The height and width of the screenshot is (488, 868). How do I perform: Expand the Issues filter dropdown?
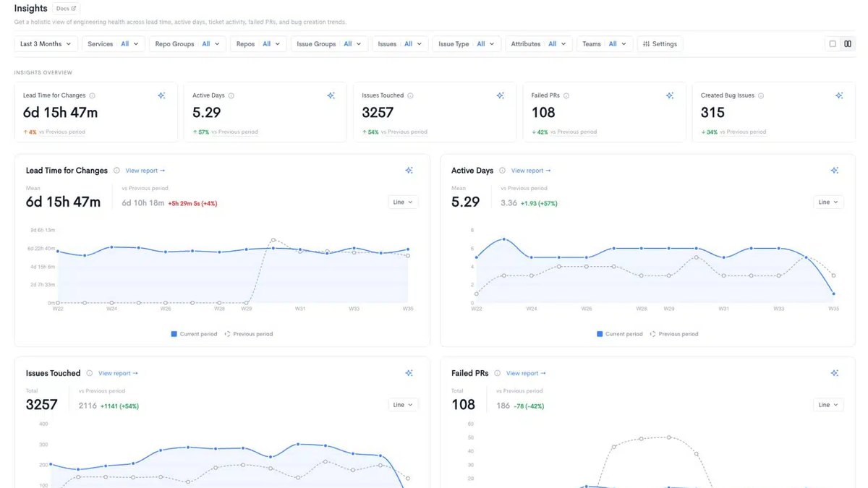tap(401, 44)
